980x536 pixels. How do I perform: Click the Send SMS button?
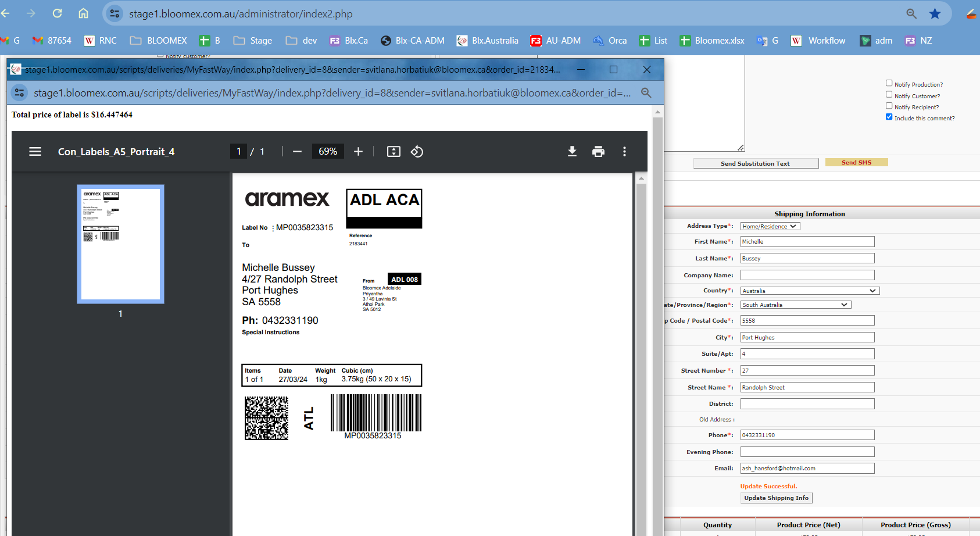pyautogui.click(x=856, y=163)
